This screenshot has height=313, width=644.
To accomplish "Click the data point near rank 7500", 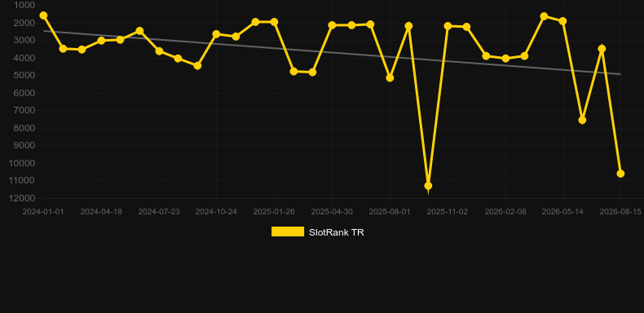I will (582, 120).
